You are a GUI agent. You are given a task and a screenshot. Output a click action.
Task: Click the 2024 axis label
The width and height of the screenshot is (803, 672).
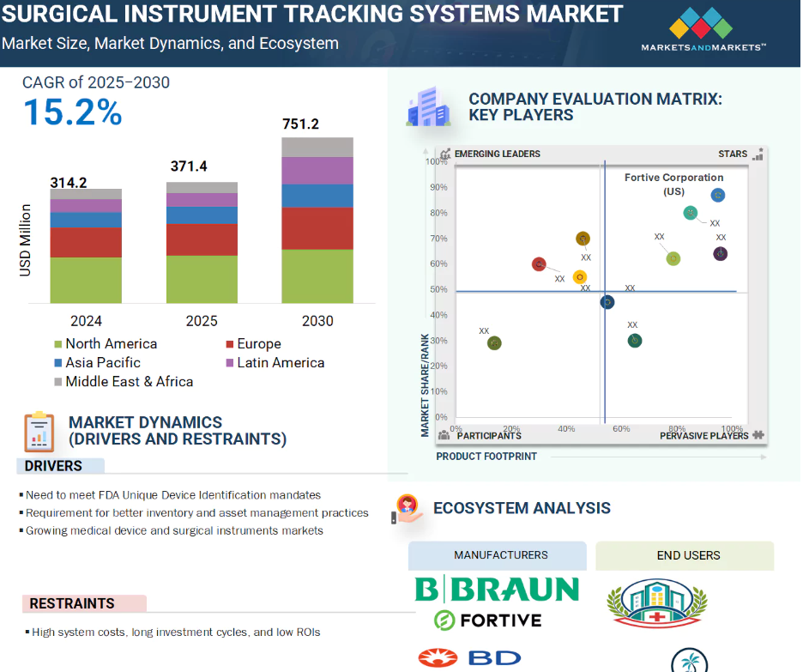86,321
